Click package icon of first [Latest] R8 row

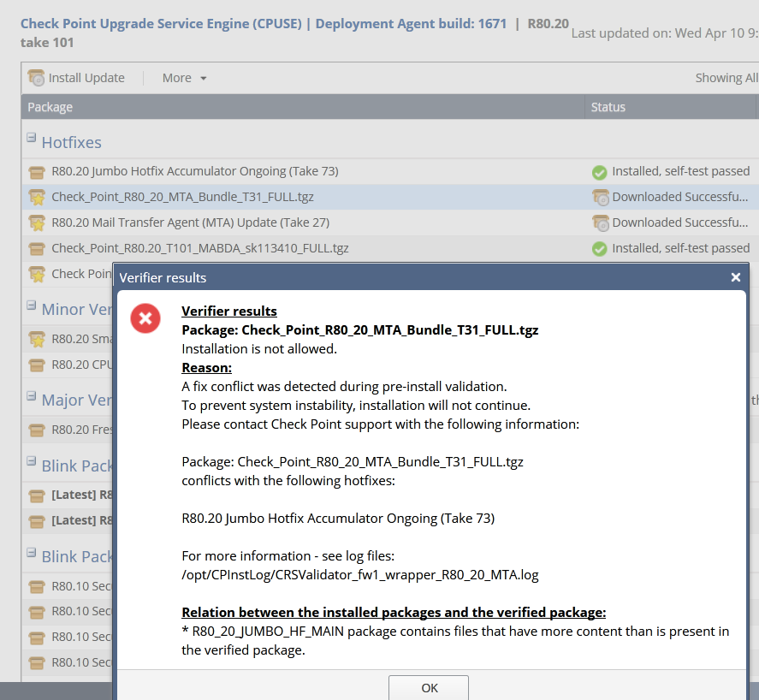click(x=37, y=495)
